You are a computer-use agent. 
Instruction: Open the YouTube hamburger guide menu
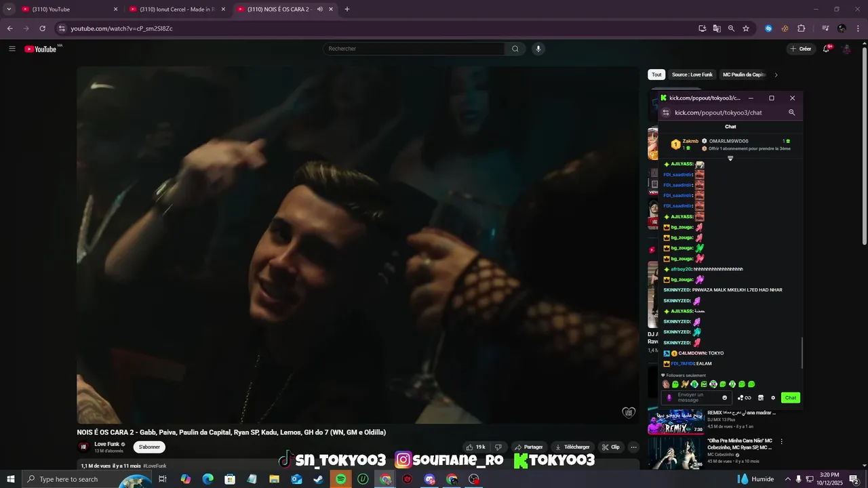12,49
